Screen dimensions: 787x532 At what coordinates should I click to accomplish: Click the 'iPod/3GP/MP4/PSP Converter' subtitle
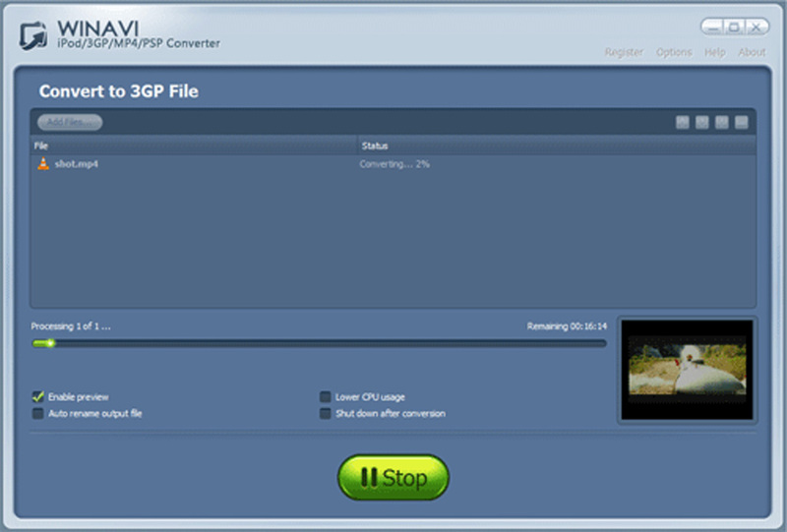[139, 43]
